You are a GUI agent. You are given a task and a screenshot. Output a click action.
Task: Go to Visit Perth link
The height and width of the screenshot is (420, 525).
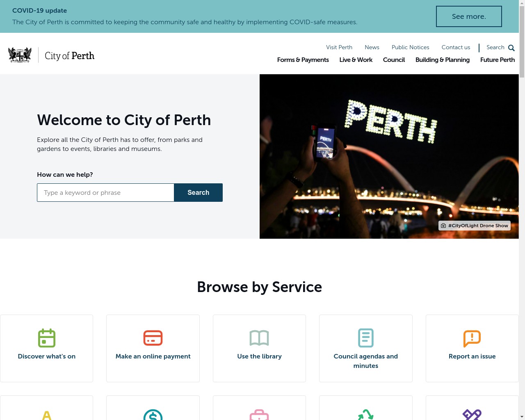click(339, 47)
